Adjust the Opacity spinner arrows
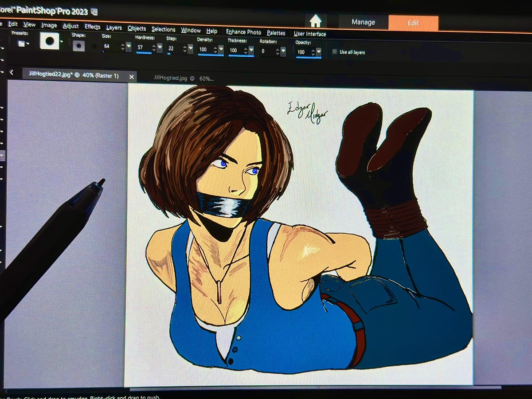 tap(313, 53)
